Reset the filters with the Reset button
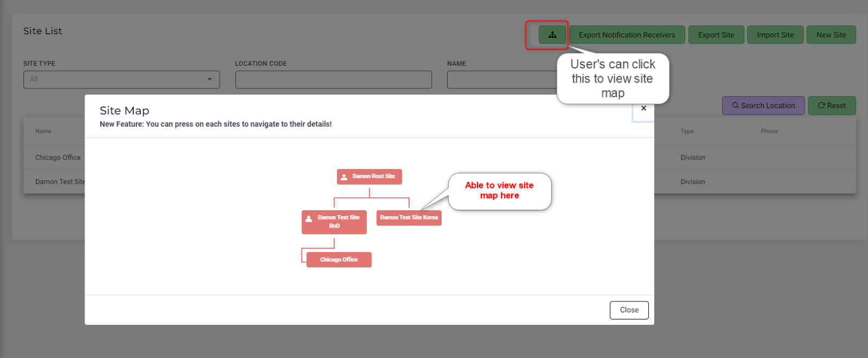 point(832,105)
